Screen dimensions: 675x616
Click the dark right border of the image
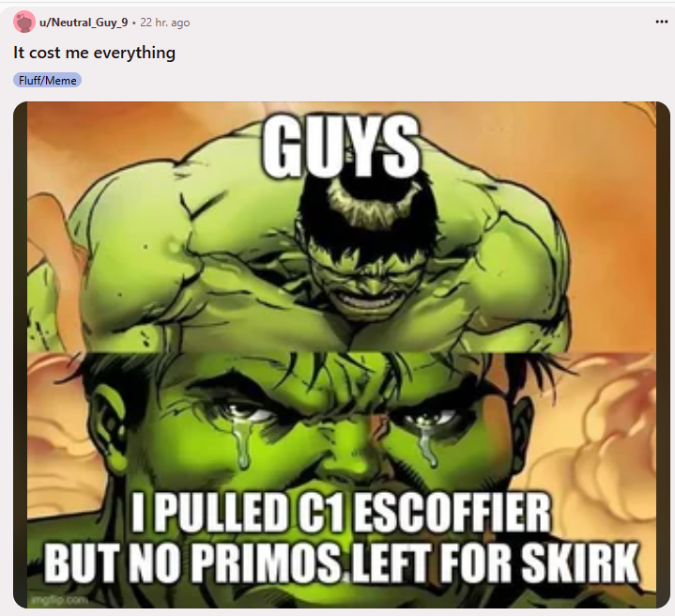pyautogui.click(x=664, y=355)
